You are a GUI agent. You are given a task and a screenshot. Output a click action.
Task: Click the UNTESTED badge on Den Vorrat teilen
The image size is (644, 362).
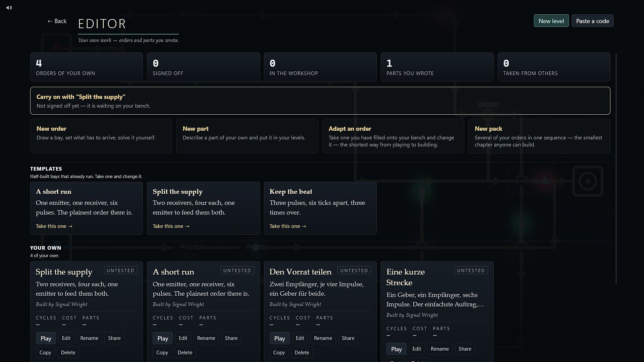(x=354, y=270)
